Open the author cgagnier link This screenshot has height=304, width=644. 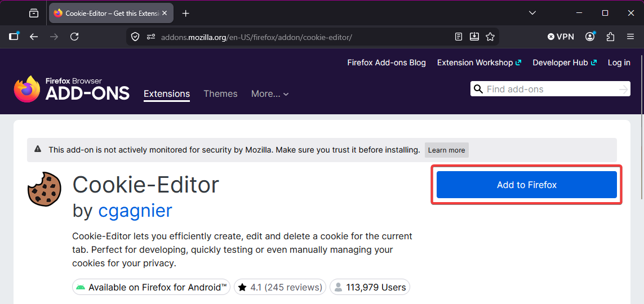coord(135,211)
